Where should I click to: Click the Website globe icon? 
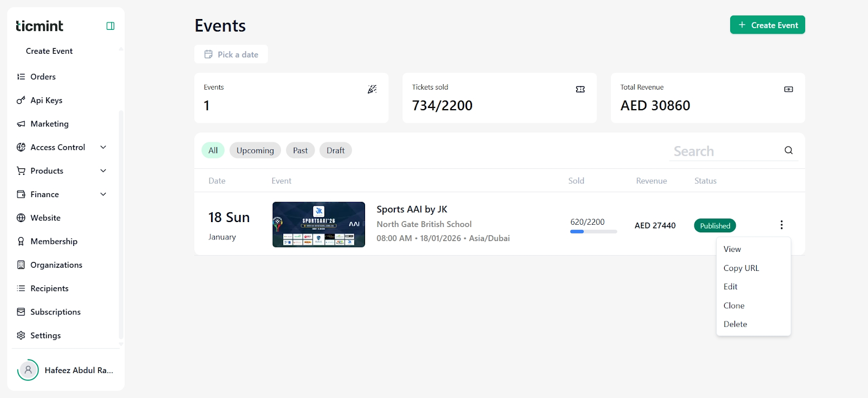tap(21, 218)
